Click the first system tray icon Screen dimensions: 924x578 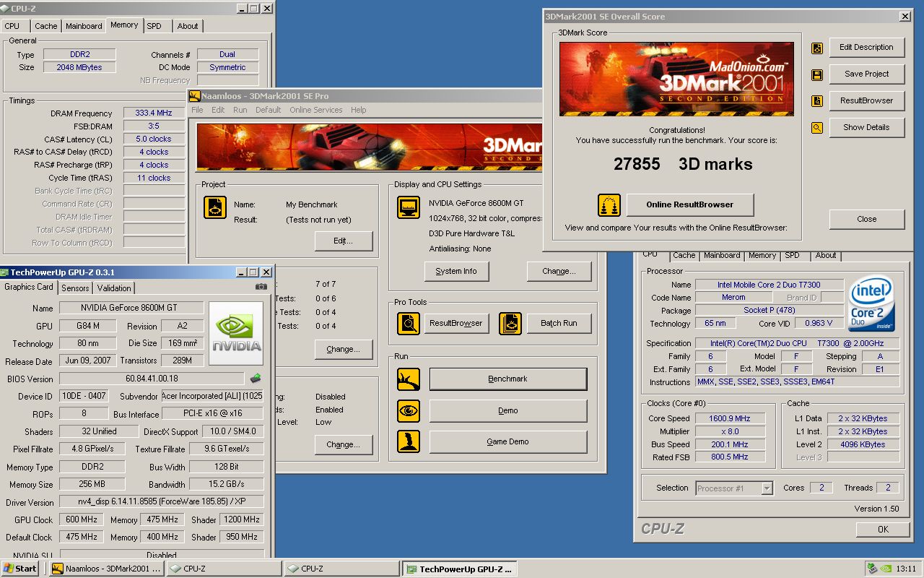click(873, 568)
